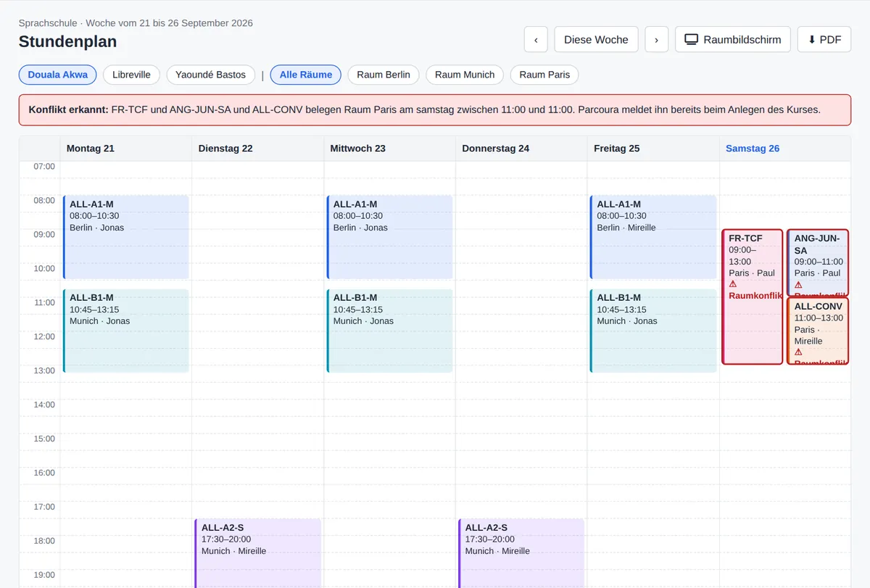Filter by Raum Paris
This screenshot has width=870, height=588.
click(x=544, y=75)
